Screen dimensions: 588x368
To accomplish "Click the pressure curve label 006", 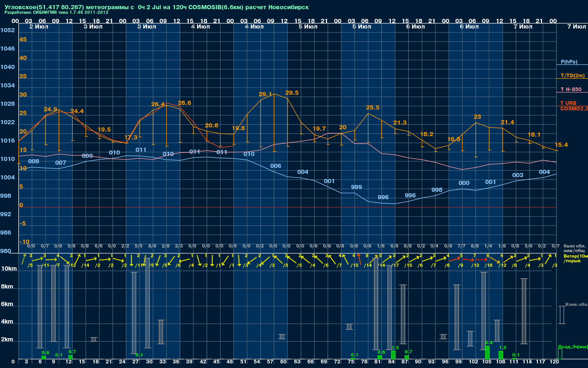I will (x=276, y=166).
